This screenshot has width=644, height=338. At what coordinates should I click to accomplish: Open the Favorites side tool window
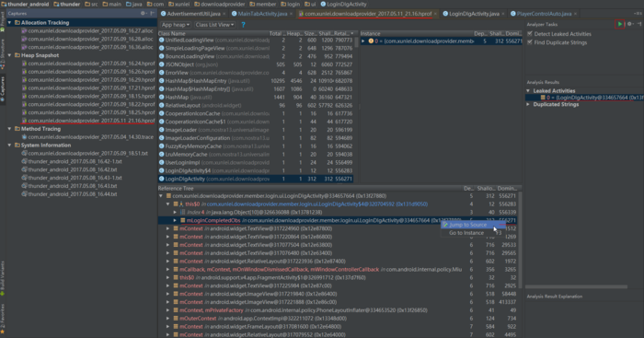3,319
